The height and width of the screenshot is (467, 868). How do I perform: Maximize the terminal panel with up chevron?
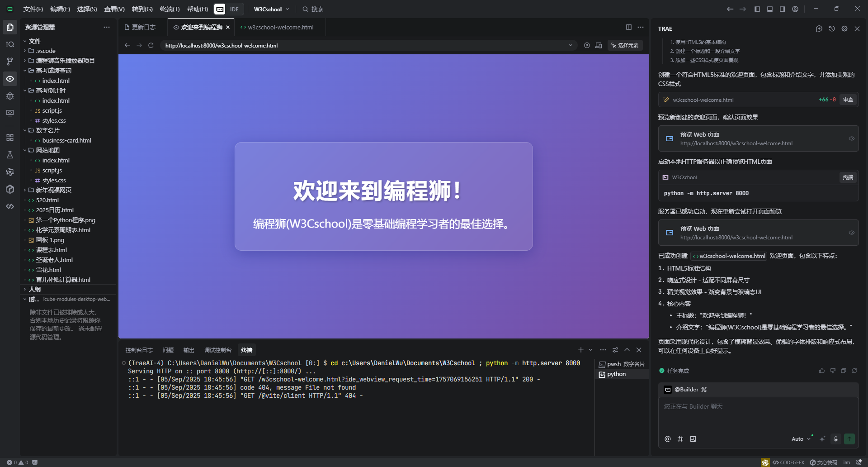point(627,350)
